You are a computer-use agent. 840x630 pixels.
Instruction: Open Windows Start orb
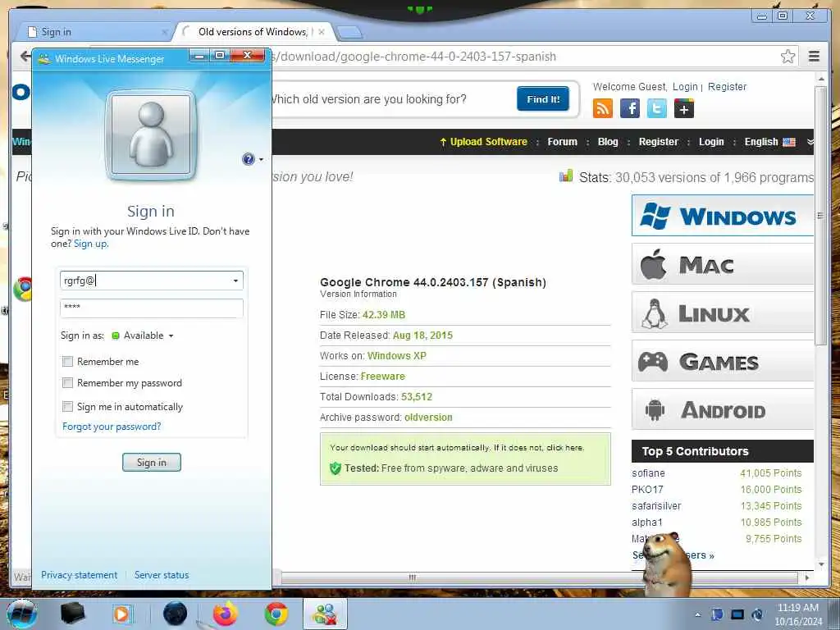click(x=22, y=614)
